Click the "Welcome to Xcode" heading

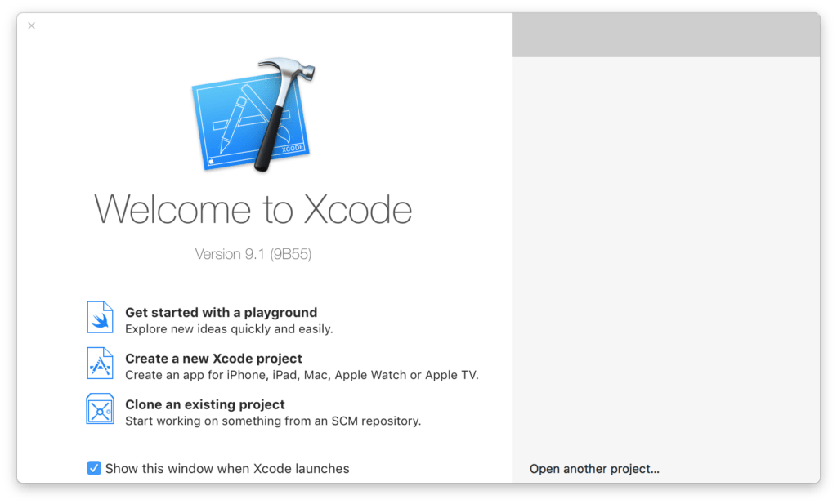pos(253,210)
